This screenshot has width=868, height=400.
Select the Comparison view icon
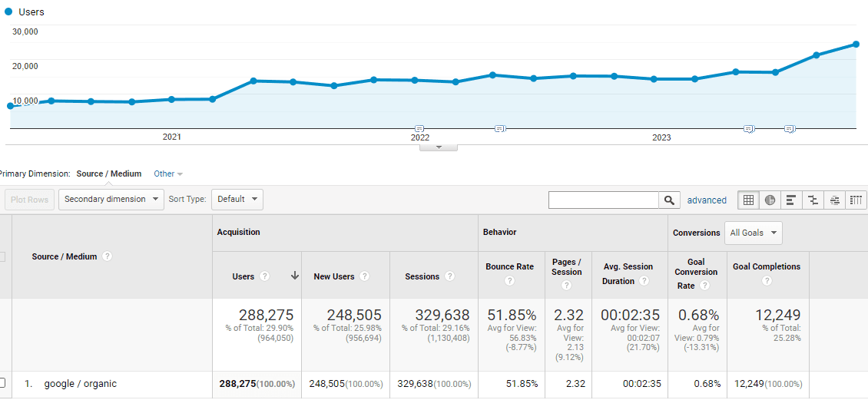pyautogui.click(x=813, y=200)
